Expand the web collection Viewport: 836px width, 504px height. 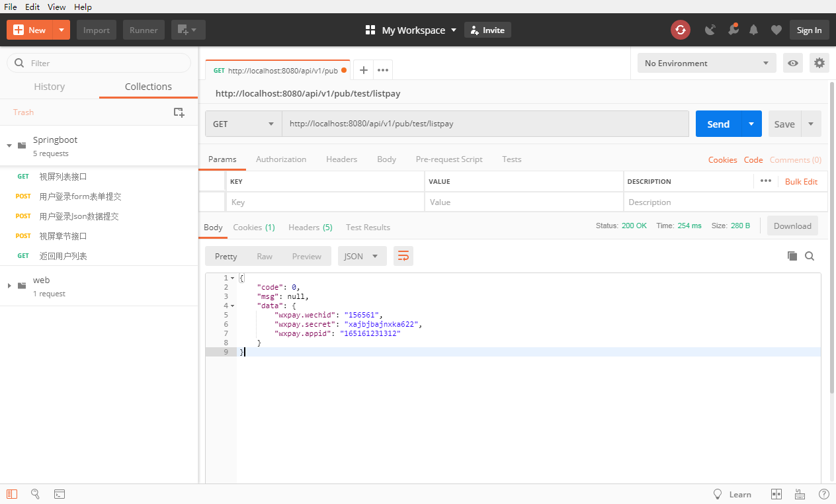9,285
